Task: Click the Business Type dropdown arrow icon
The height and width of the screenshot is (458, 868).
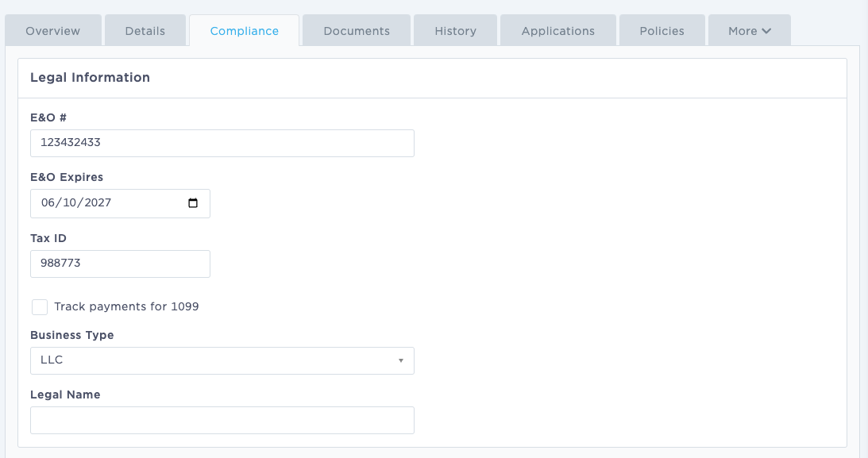Action: click(x=402, y=360)
